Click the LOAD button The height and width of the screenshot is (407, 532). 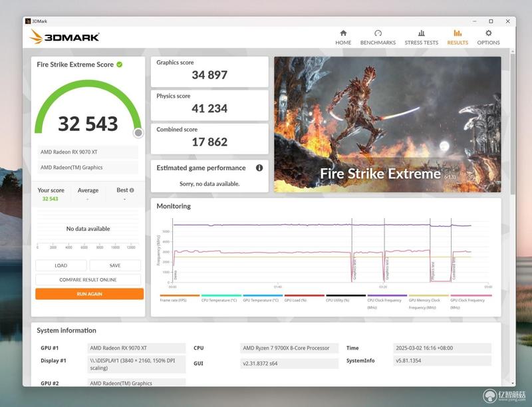tap(61, 265)
